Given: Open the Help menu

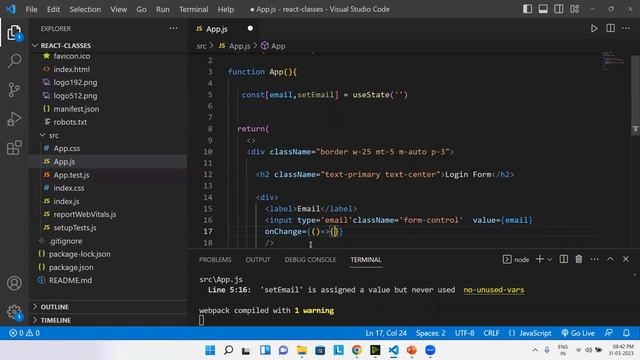Looking at the screenshot, I should click(x=226, y=9).
